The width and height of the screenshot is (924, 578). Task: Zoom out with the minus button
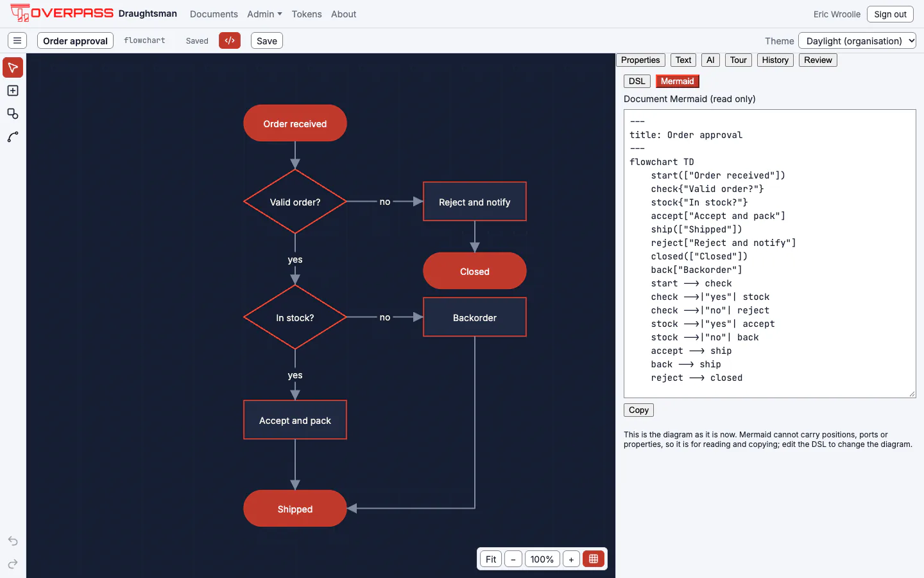(513, 559)
